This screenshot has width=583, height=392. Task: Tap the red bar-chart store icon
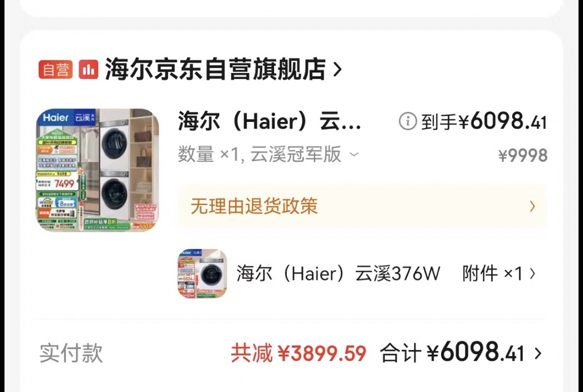tap(89, 69)
